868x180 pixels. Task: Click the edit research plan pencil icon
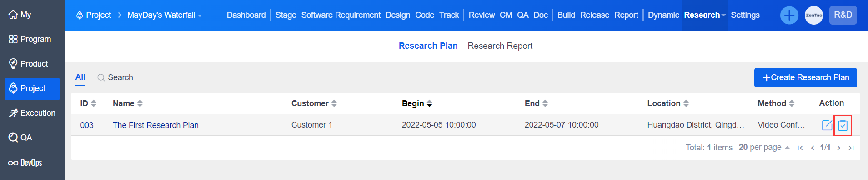pyautogui.click(x=827, y=125)
